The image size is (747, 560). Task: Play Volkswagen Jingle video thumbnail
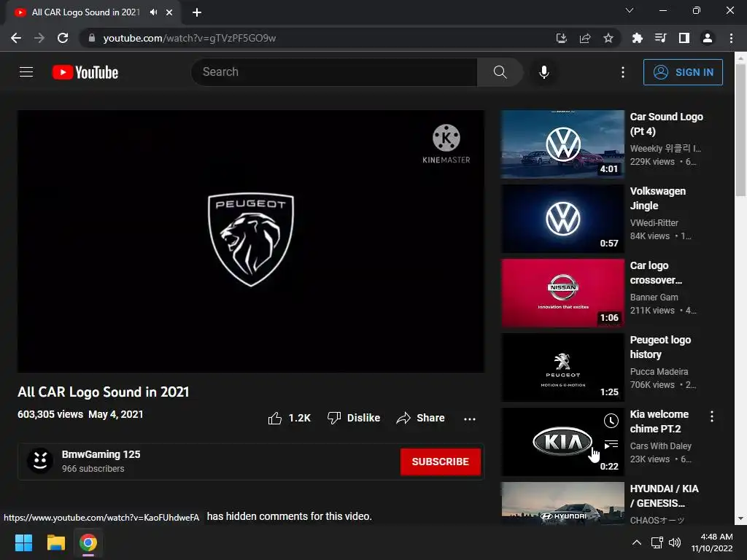click(562, 219)
